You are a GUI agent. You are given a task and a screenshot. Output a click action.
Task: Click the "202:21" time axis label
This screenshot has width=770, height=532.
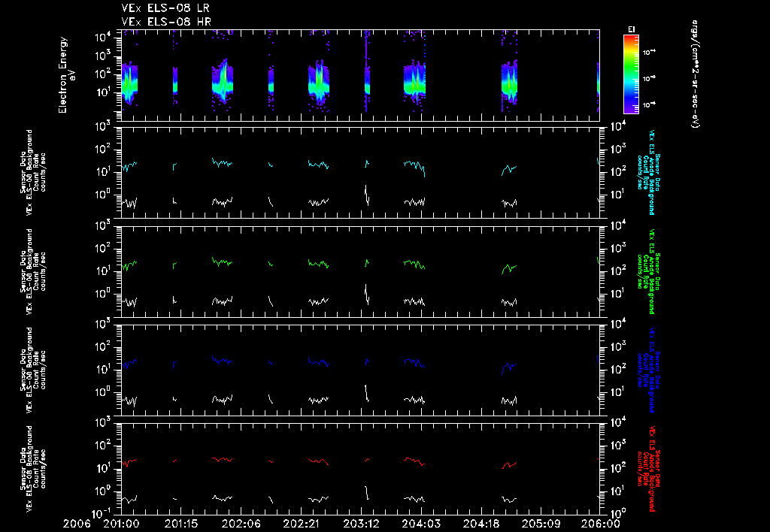[301, 524]
